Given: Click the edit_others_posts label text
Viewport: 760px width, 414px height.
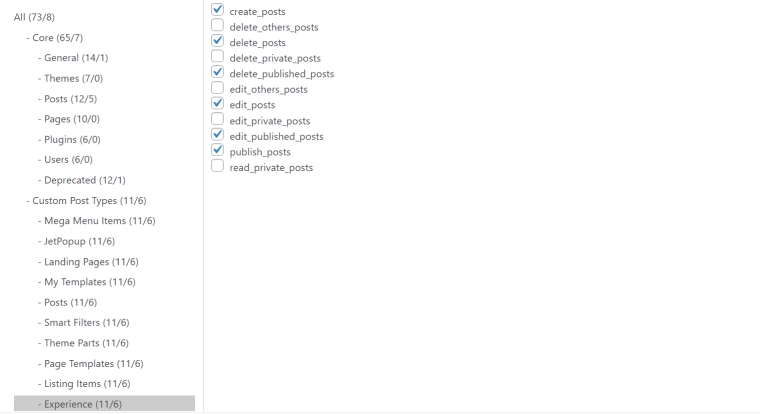Looking at the screenshot, I should click(x=269, y=89).
